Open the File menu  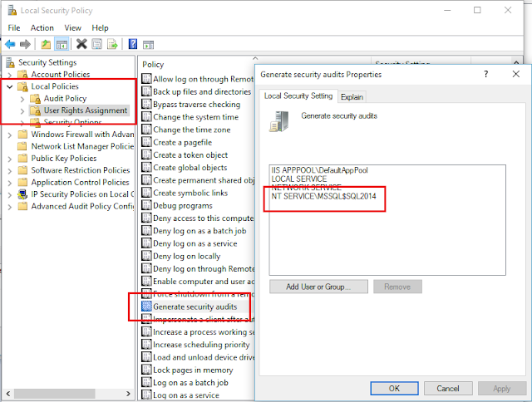(x=14, y=27)
